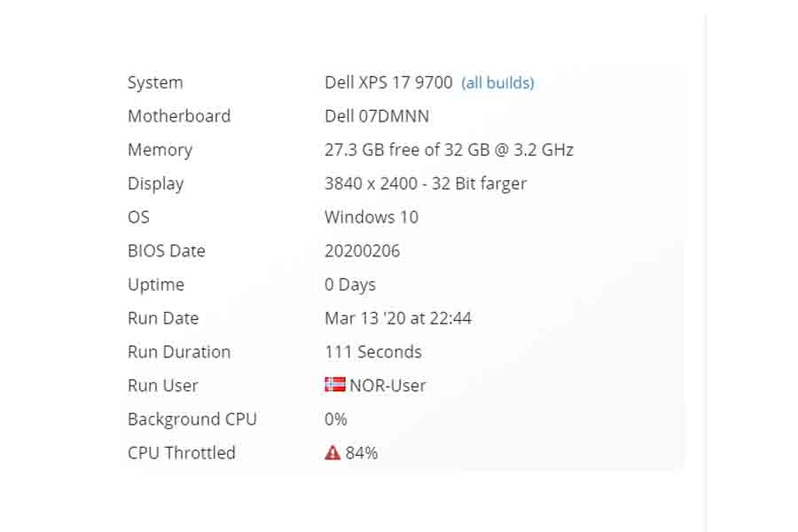
Task: Click the Dell 07DMNN motherboard value
Action: click(x=379, y=116)
